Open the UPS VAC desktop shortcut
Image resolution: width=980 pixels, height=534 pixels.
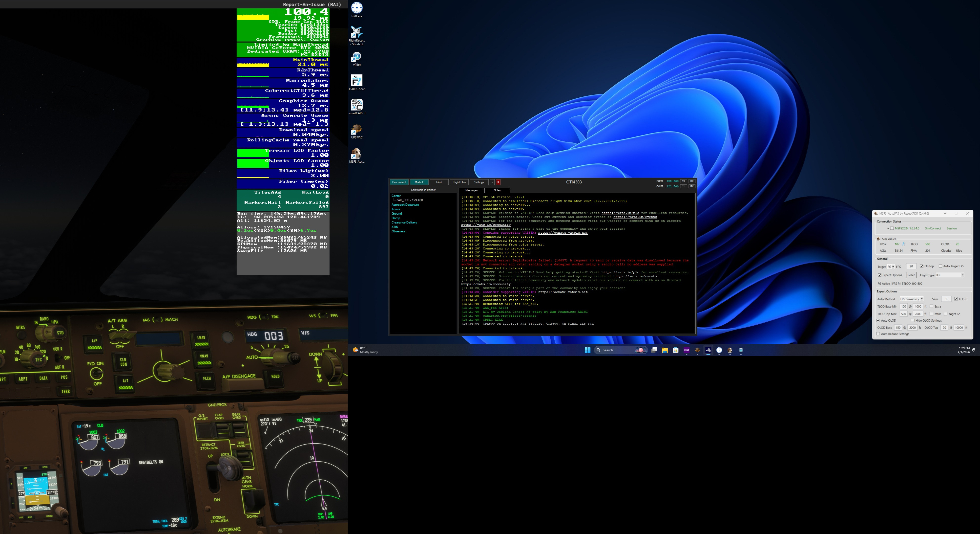point(356,131)
